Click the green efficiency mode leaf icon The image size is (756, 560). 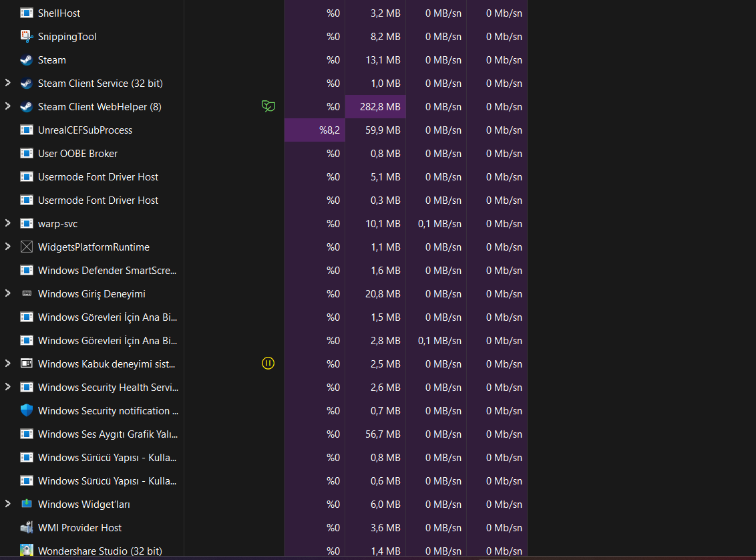[x=268, y=106]
